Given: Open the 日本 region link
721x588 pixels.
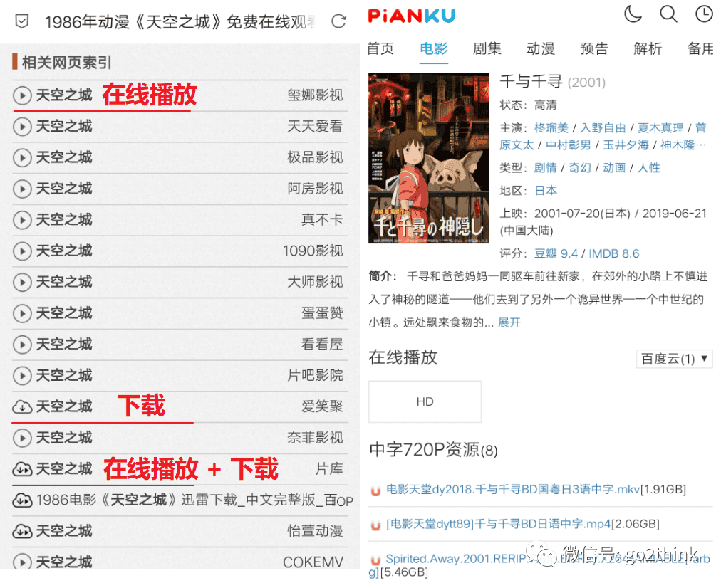Looking at the screenshot, I should point(546,190).
